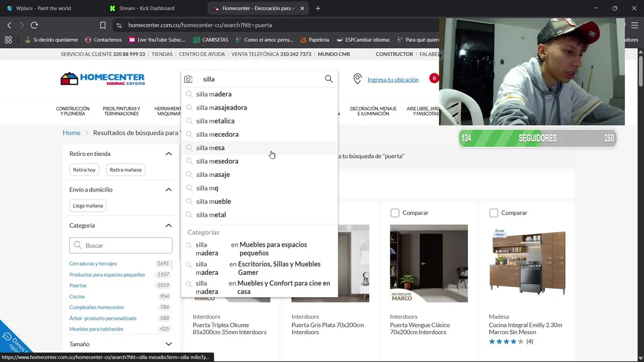Open CENTRO DE AYUDA link
This screenshot has height=362, width=644.
[202, 54]
